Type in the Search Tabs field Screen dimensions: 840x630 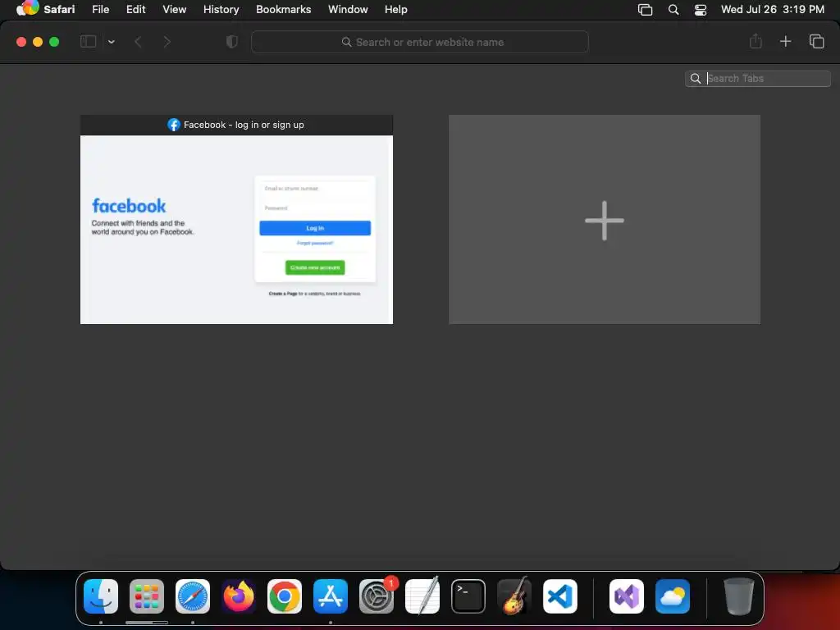(x=758, y=78)
